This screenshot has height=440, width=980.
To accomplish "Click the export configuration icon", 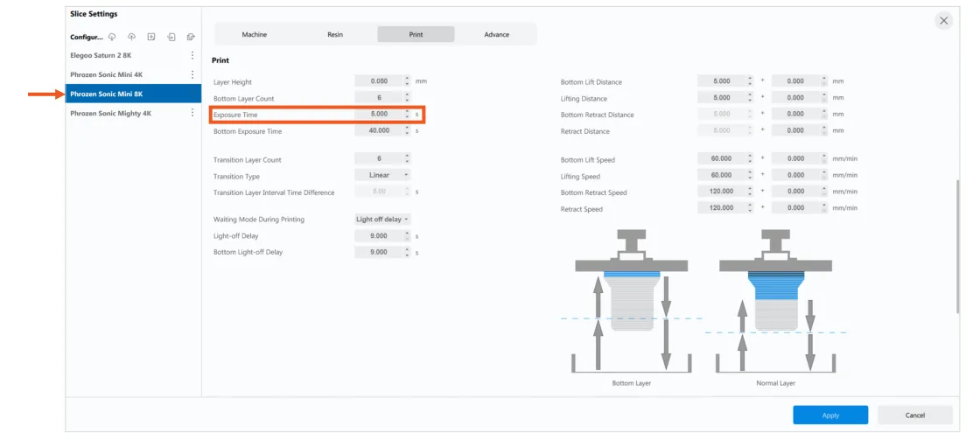I will point(191,37).
